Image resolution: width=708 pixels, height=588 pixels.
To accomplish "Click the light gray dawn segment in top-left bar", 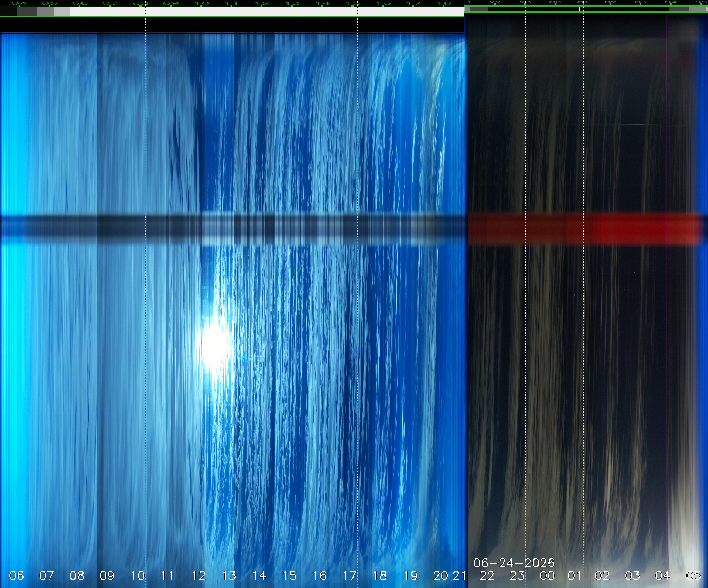I will point(62,12).
